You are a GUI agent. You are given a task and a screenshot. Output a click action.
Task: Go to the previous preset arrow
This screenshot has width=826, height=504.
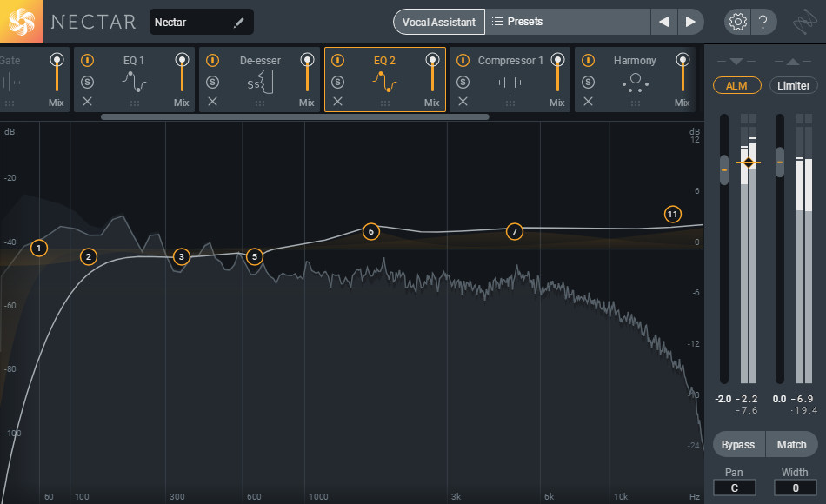[x=663, y=22]
